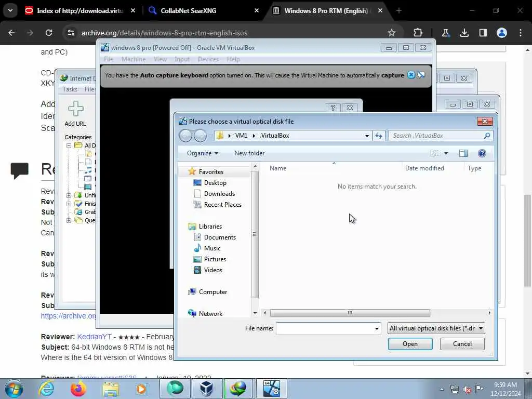Select Libraries in navigation pane

click(210, 227)
